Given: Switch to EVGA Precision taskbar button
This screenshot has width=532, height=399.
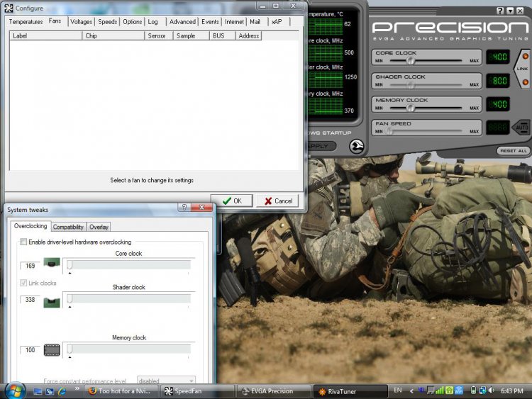Looking at the screenshot, I should click(x=274, y=391).
